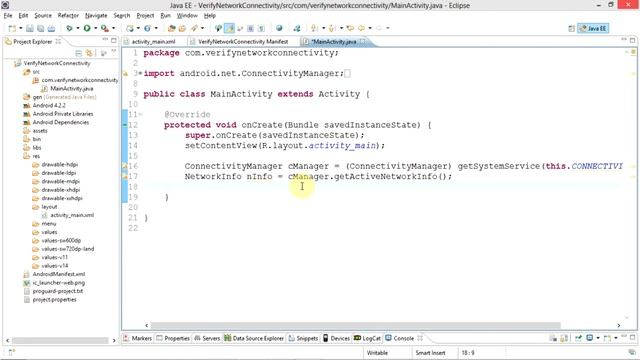
Task: Open the File menu
Action: [8, 16]
